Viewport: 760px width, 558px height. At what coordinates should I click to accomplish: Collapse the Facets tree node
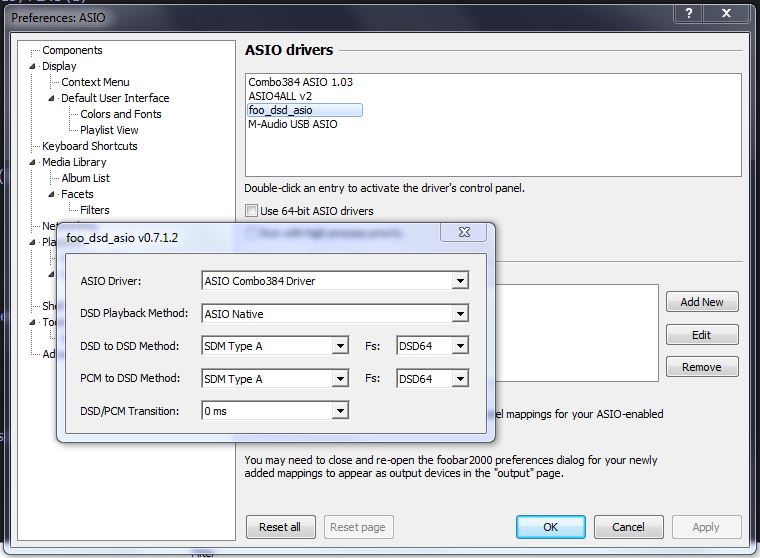(51, 194)
